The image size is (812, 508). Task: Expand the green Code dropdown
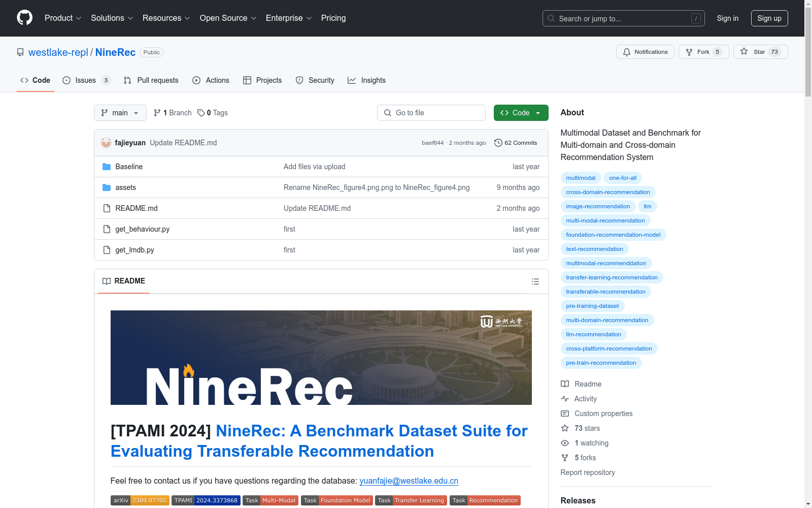(521, 113)
